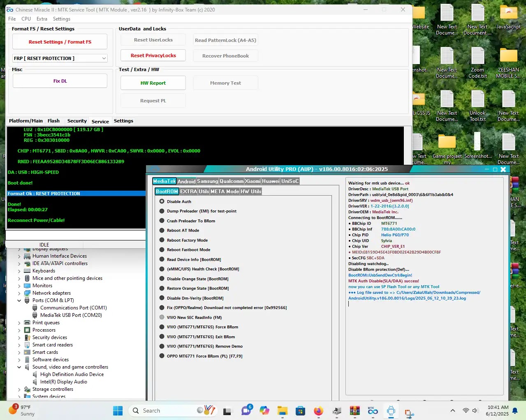Collapse Sound, video and game controllers node
Viewport: 526px width, 420px height.
pyautogui.click(x=19, y=367)
